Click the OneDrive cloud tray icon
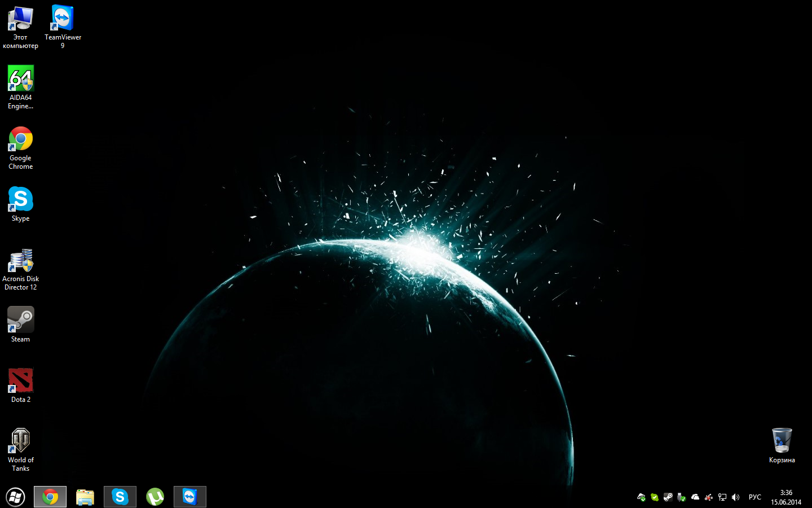This screenshot has height=508, width=812. coord(695,497)
